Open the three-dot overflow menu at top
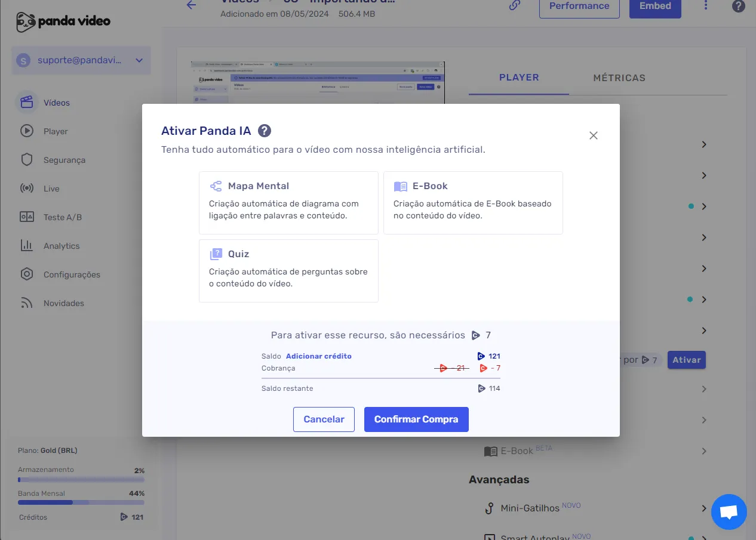Screen dimensions: 756x540 (705, 5)
